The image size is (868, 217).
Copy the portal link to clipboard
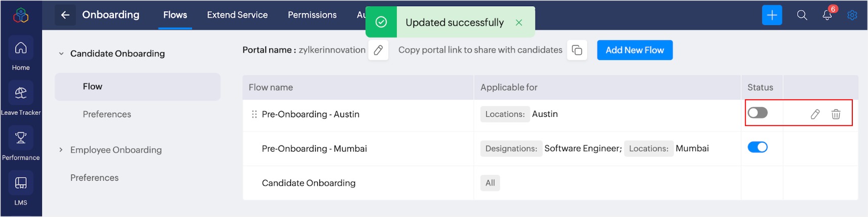pos(577,50)
